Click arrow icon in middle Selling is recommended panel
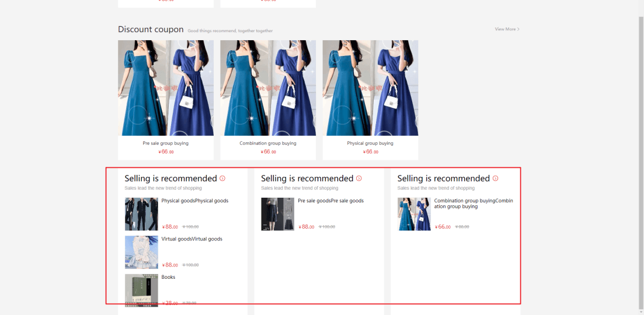The height and width of the screenshot is (315, 644). point(359,178)
